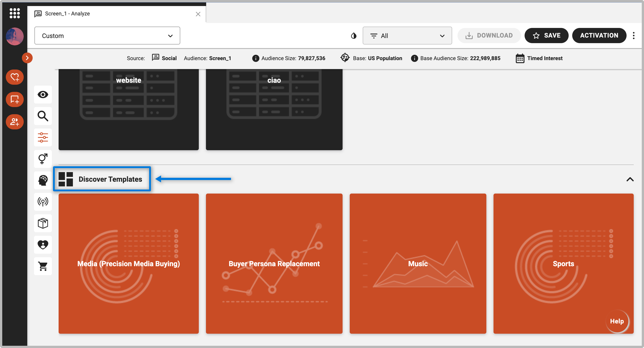Open the three-dot more options menu
Image resolution: width=644 pixels, height=348 pixels.
click(633, 36)
